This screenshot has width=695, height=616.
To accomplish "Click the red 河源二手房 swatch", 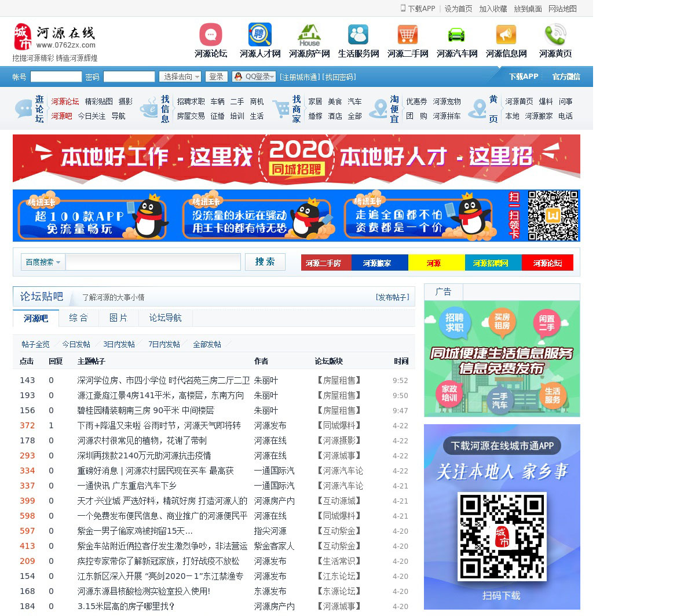I will pos(326,263).
